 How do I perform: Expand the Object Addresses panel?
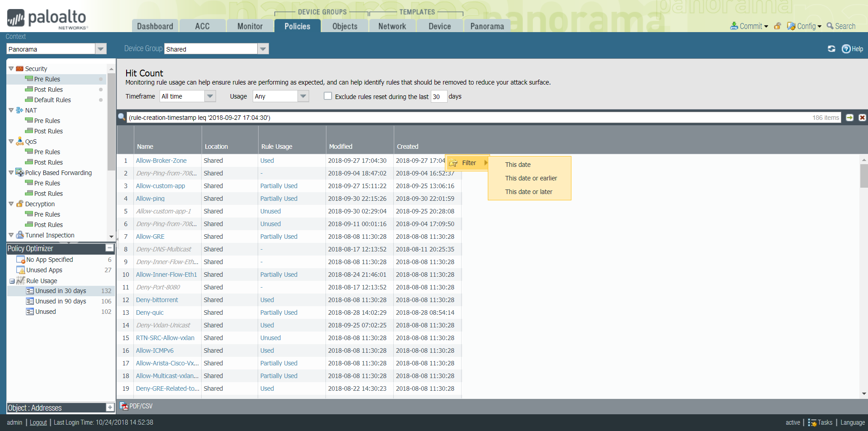(109, 407)
